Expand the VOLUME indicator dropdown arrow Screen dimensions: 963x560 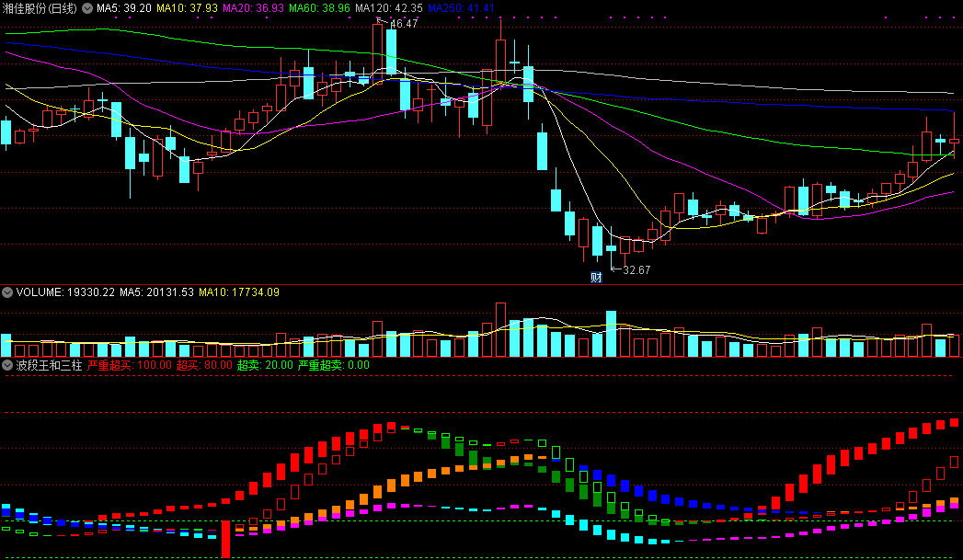click(x=7, y=292)
